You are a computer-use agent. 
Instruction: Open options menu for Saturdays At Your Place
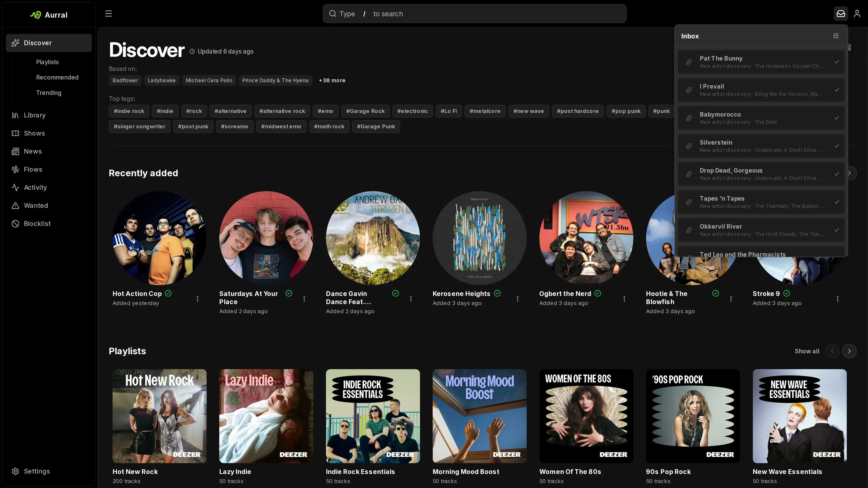[x=304, y=299]
